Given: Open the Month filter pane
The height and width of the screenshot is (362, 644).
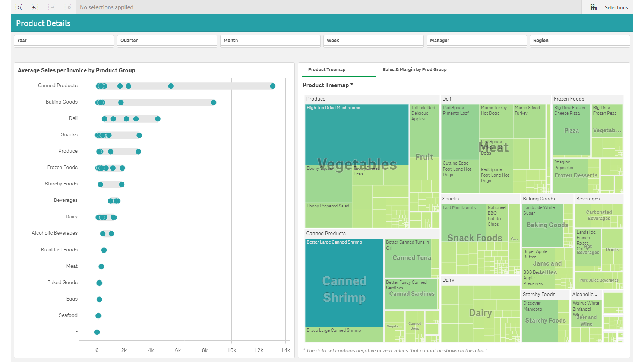Looking at the screenshot, I should [270, 41].
